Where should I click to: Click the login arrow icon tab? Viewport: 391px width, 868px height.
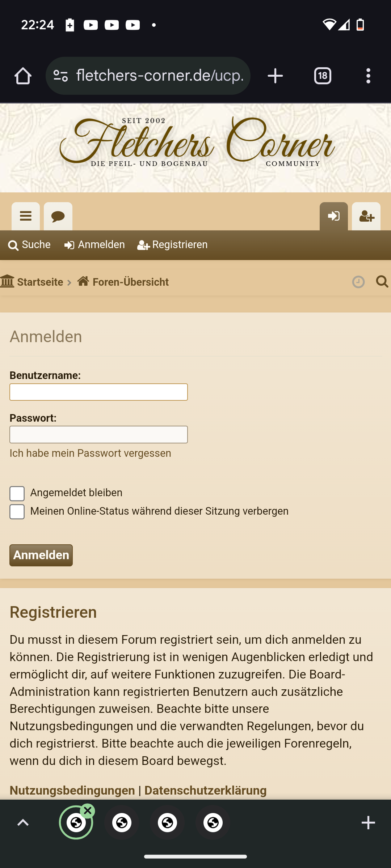[x=333, y=216]
